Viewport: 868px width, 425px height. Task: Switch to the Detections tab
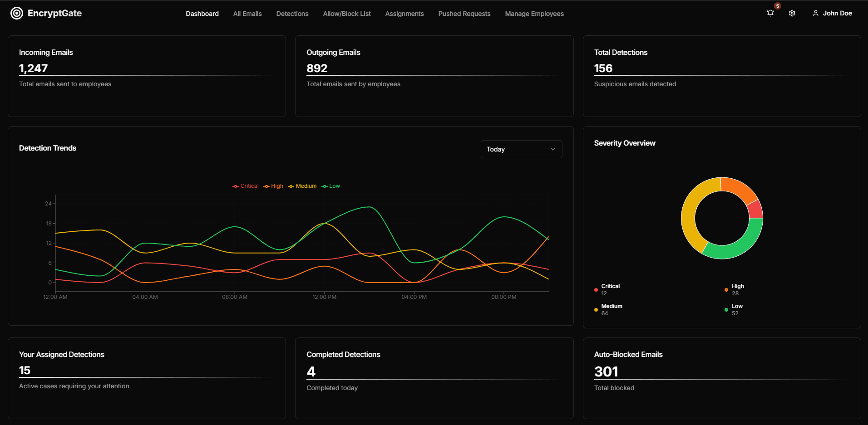pyautogui.click(x=292, y=14)
